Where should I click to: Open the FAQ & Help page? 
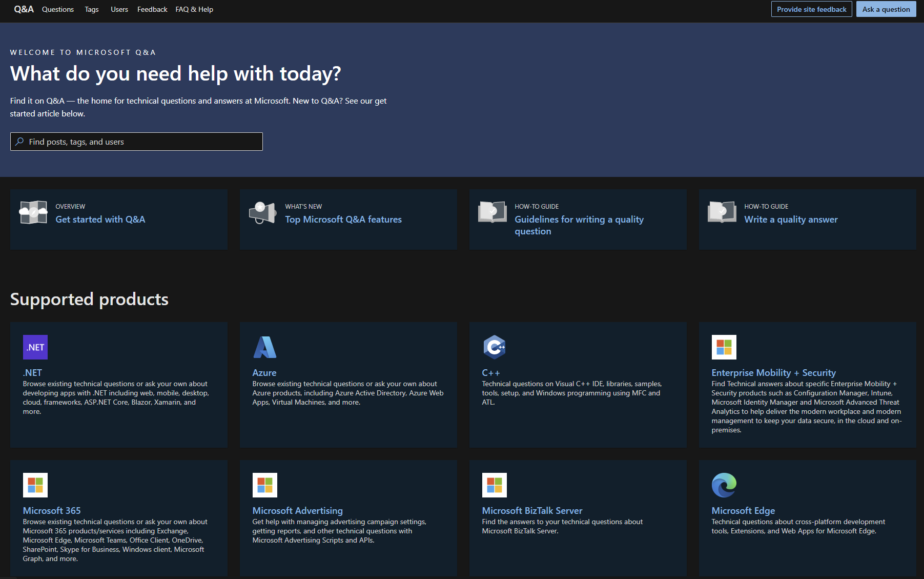tap(194, 9)
